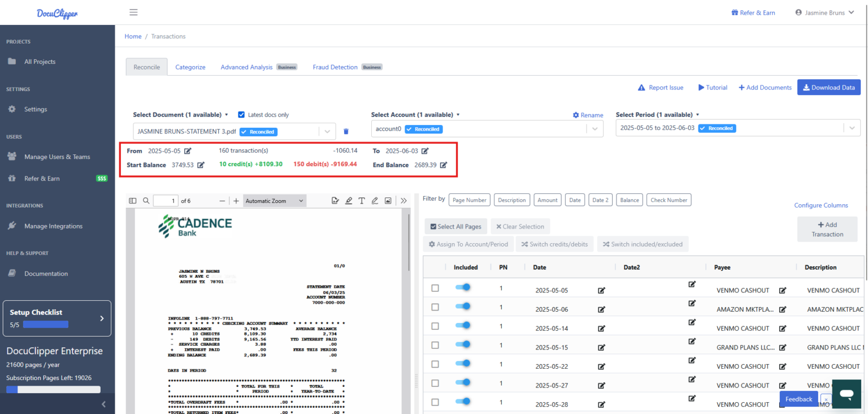Edit the From date 2025-05-05
The width and height of the screenshot is (868, 414).
[x=188, y=150]
